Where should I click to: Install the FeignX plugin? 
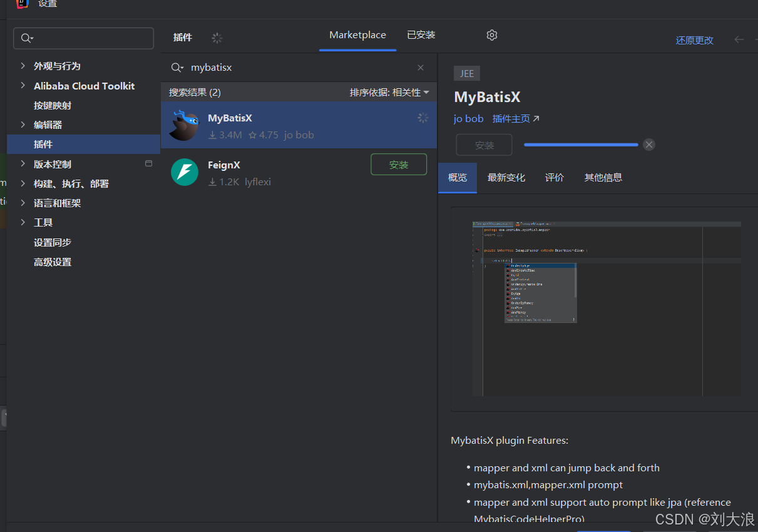pyautogui.click(x=399, y=165)
